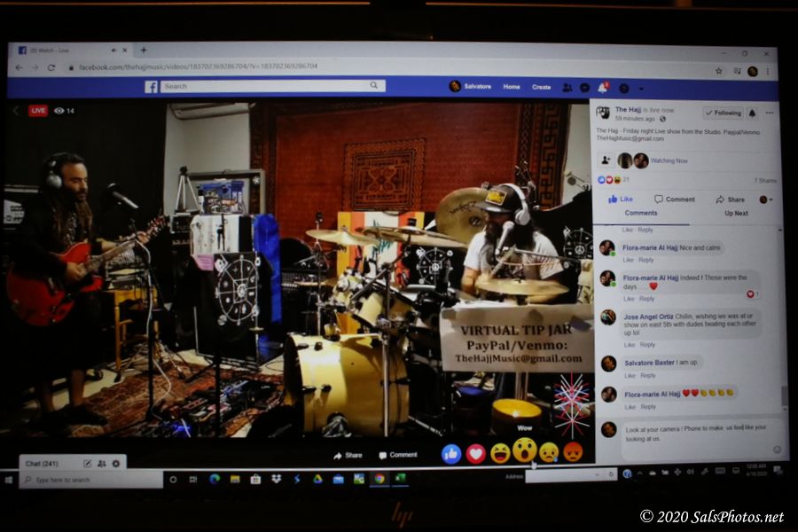Select the Comments tab
Viewport: 798px width, 532px height.
[x=641, y=214]
